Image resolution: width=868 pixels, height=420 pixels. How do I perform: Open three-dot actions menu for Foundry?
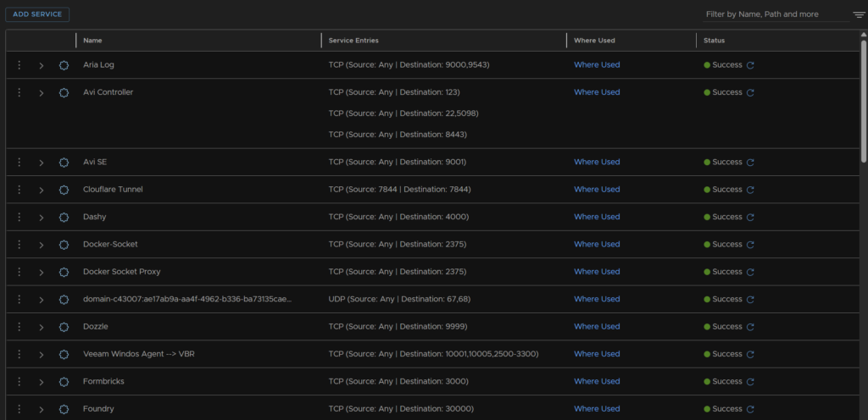(19, 409)
